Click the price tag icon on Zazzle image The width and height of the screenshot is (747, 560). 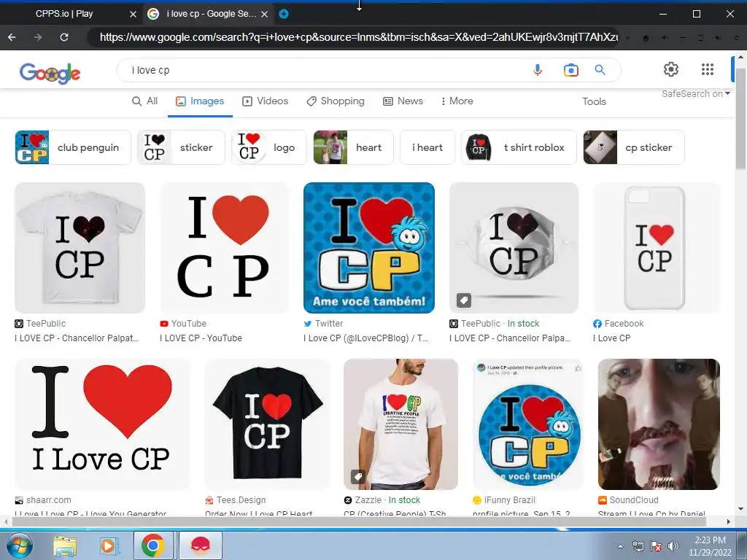pyautogui.click(x=357, y=476)
